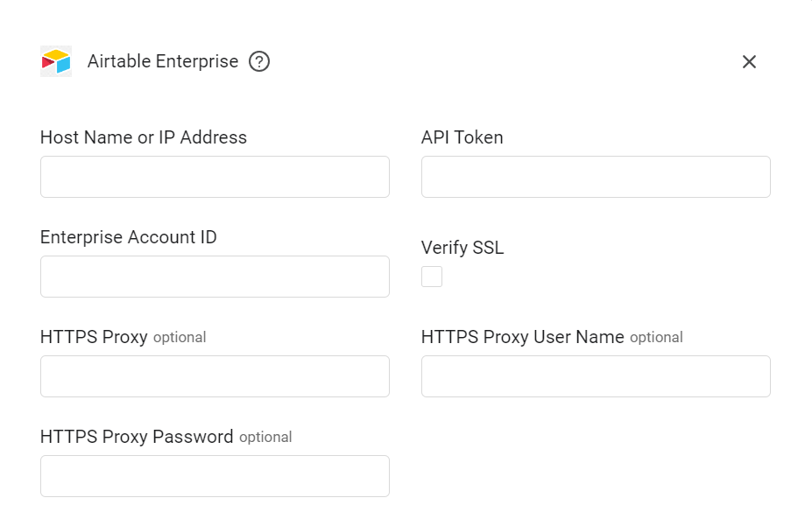Click the HTTPS Proxy input box
The width and height of the screenshot is (812, 505).
[x=215, y=376]
